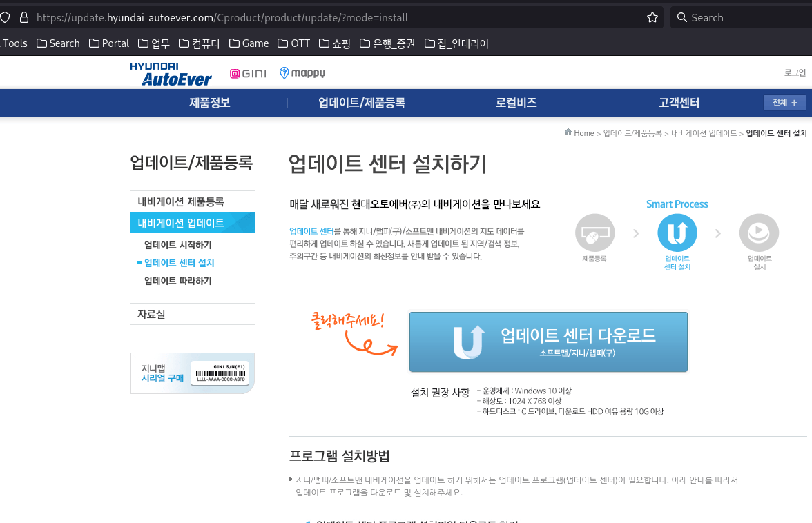Open the 제품정보 main menu
Viewport: 812px width, 523px height.
tap(210, 103)
